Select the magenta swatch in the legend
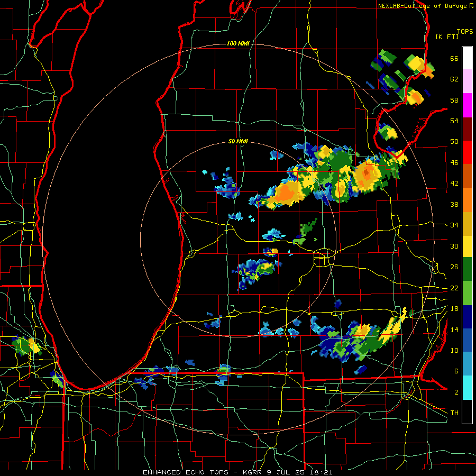 [x=467, y=105]
